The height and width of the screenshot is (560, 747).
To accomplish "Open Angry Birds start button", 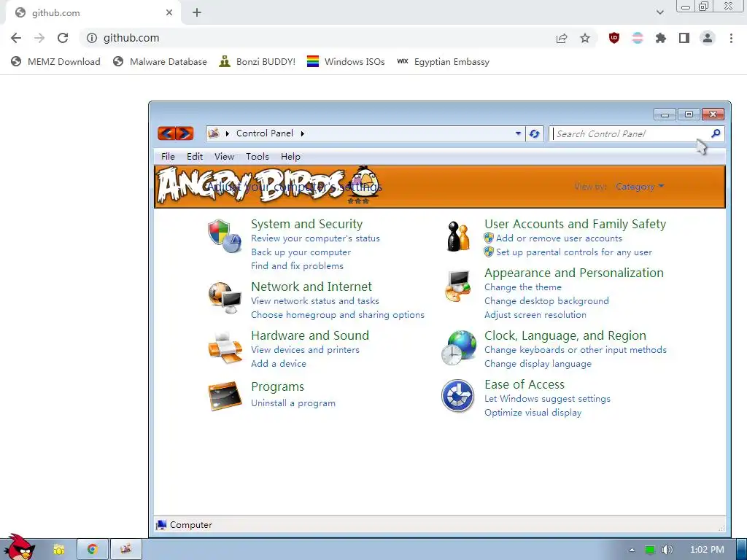I will click(19, 547).
